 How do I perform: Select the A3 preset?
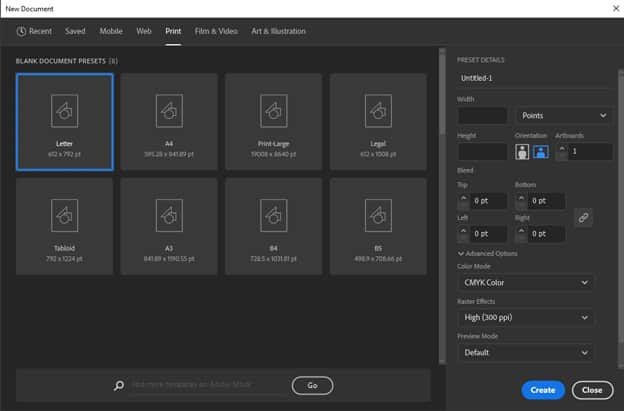coord(169,226)
